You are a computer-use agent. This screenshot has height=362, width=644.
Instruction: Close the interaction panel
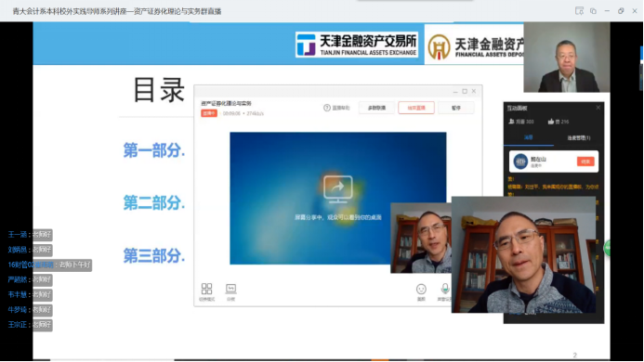(598, 108)
